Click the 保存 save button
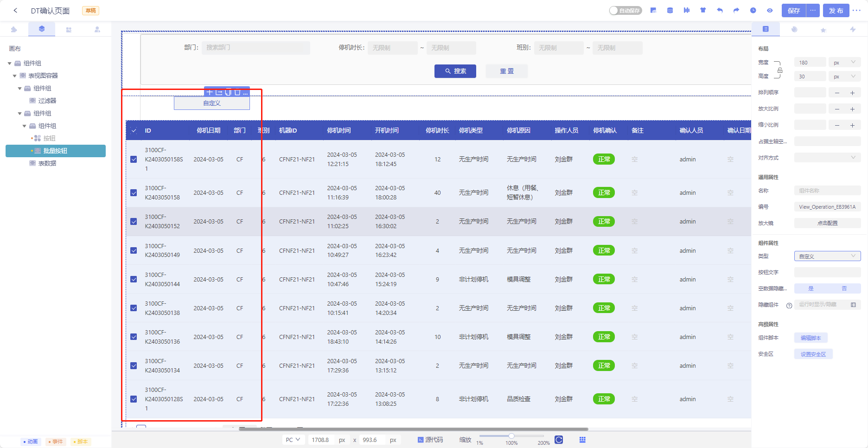 (794, 10)
